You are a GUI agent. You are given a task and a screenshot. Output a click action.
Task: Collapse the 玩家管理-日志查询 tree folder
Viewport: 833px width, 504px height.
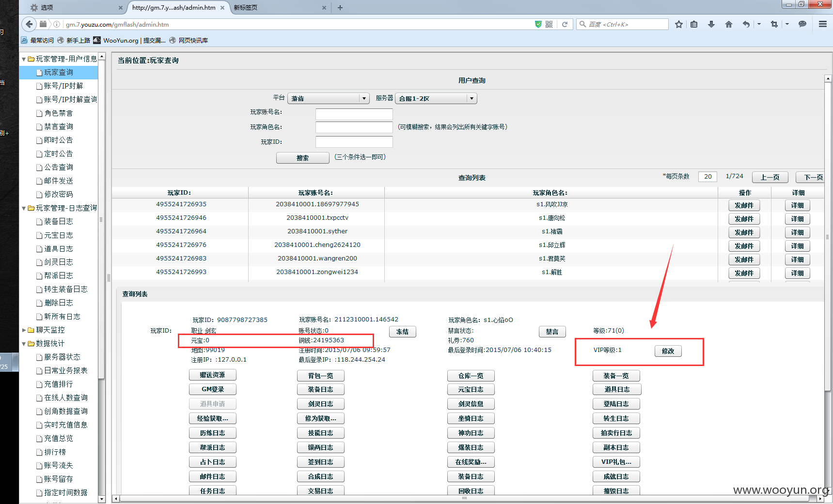tap(24, 208)
